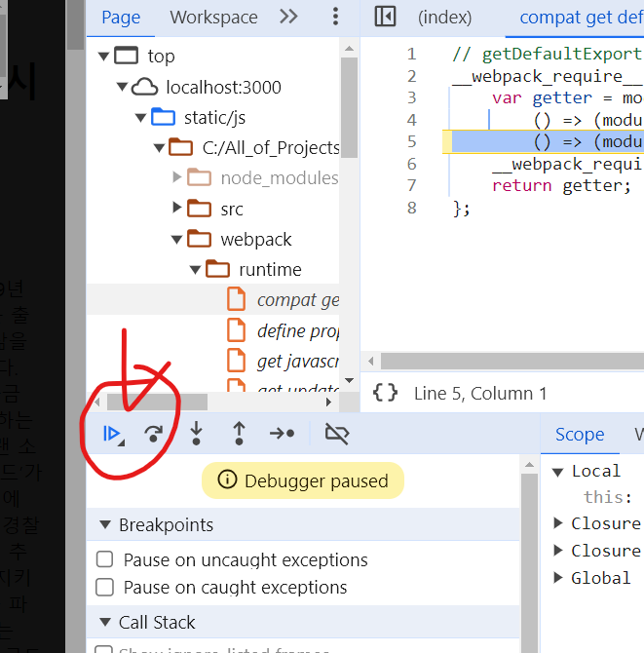The height and width of the screenshot is (653, 644).
Task: Expand the src folder
Action: coord(177,207)
